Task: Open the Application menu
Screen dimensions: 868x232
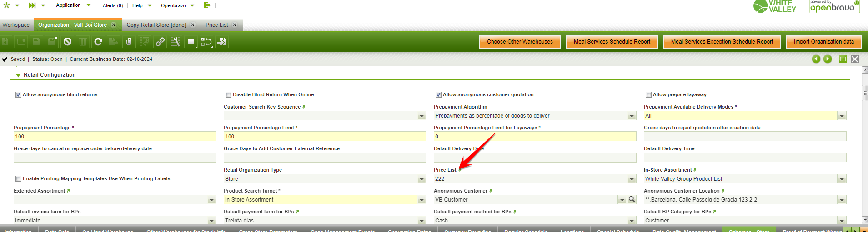Action: (73, 5)
